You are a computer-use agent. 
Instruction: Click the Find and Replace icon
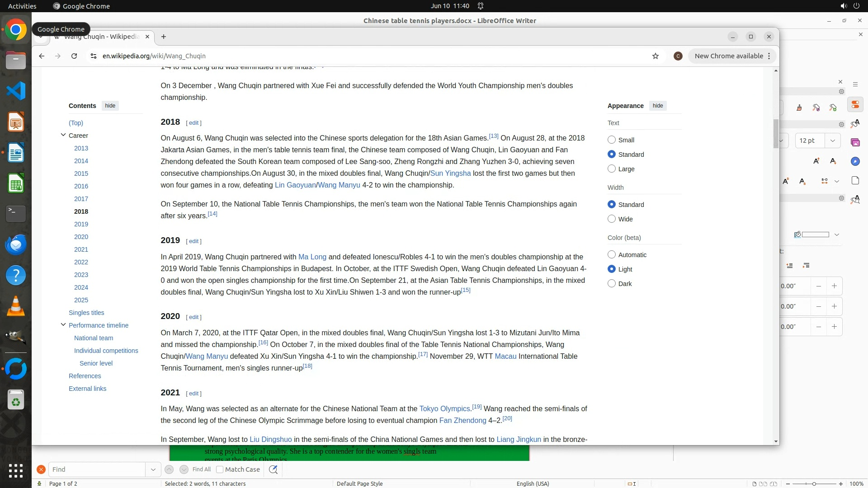[273, 469]
